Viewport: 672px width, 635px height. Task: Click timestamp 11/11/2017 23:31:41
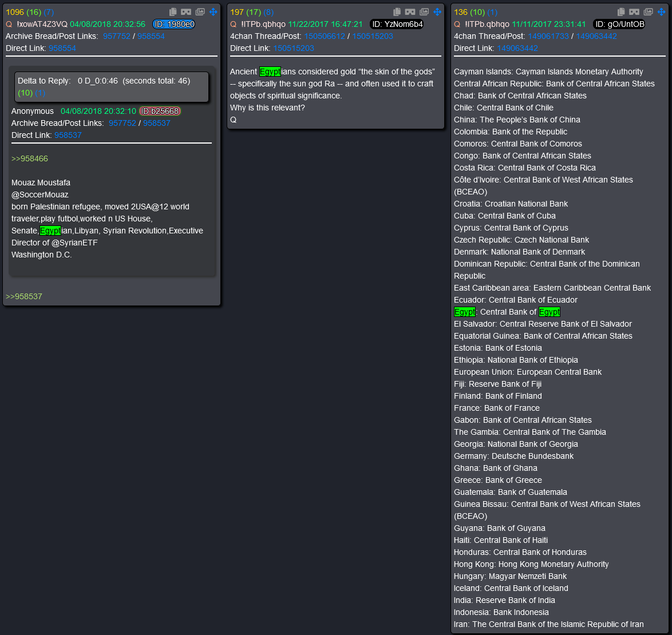tap(548, 25)
